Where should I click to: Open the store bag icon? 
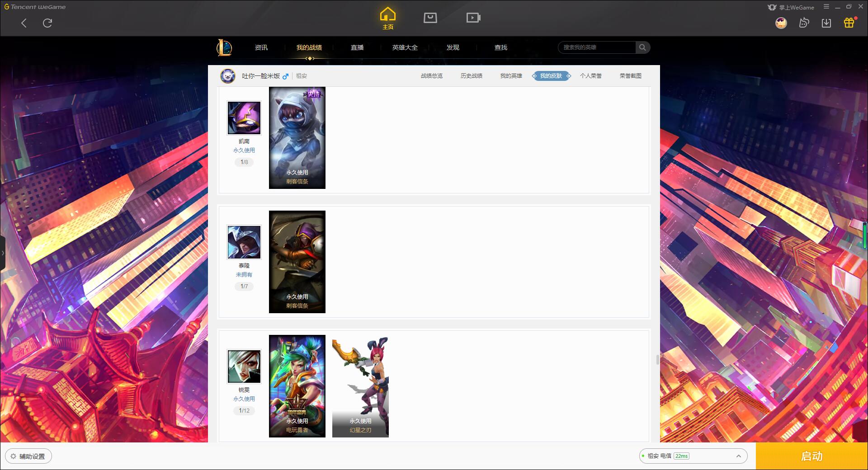click(x=430, y=18)
